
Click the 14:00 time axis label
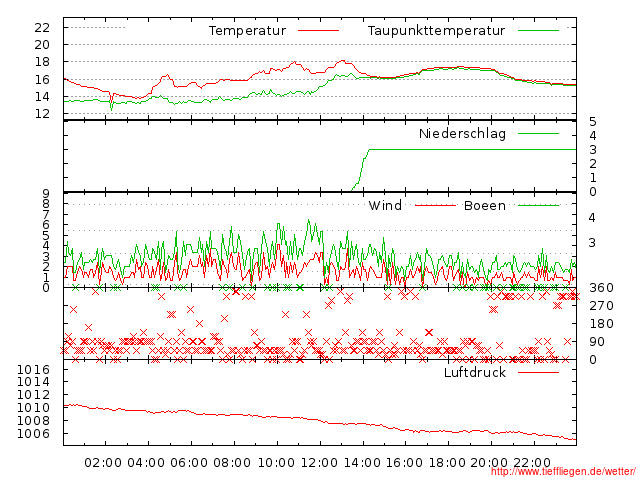[x=362, y=463]
